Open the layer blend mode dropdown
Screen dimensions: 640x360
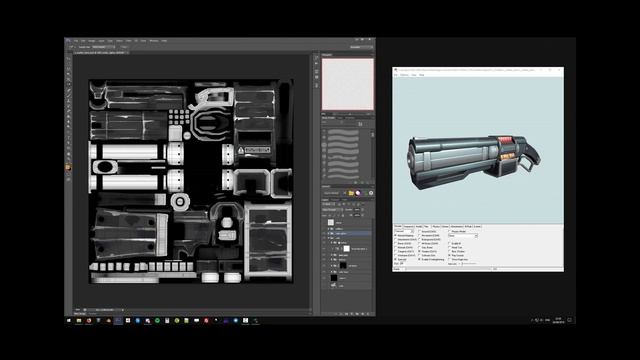tap(333, 210)
